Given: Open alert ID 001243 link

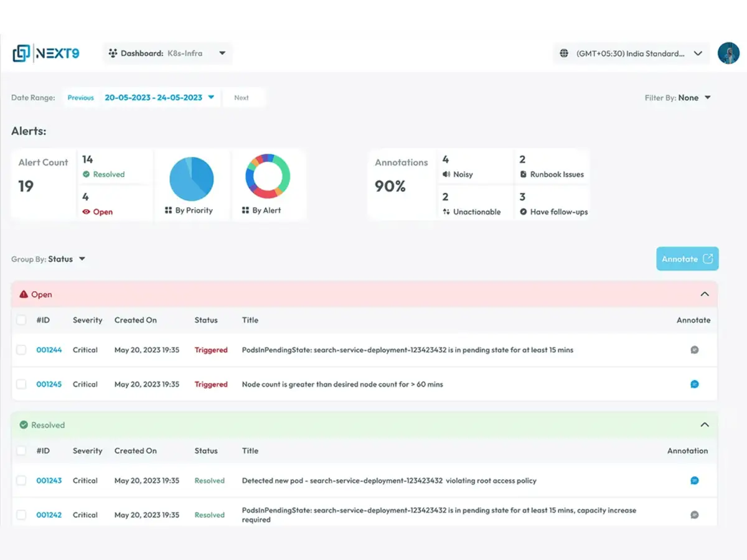Looking at the screenshot, I should pos(49,481).
